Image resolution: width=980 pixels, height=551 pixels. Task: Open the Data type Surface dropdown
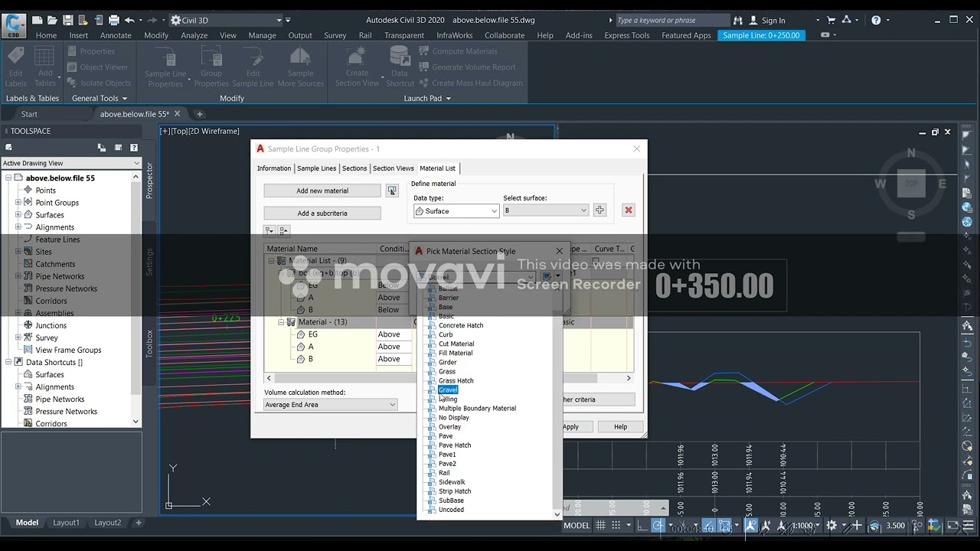(x=456, y=210)
